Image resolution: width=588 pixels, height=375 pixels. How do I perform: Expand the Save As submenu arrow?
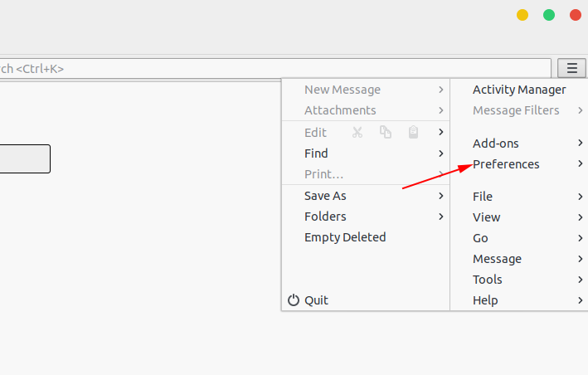click(441, 196)
